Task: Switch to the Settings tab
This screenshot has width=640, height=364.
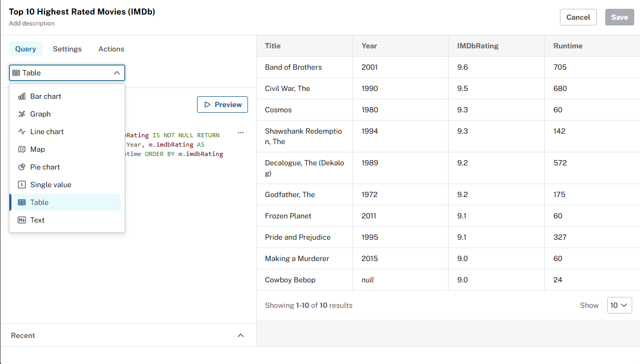Action: click(67, 49)
